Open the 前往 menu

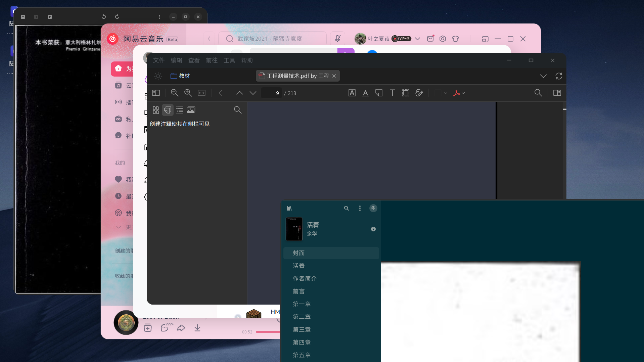212,60
